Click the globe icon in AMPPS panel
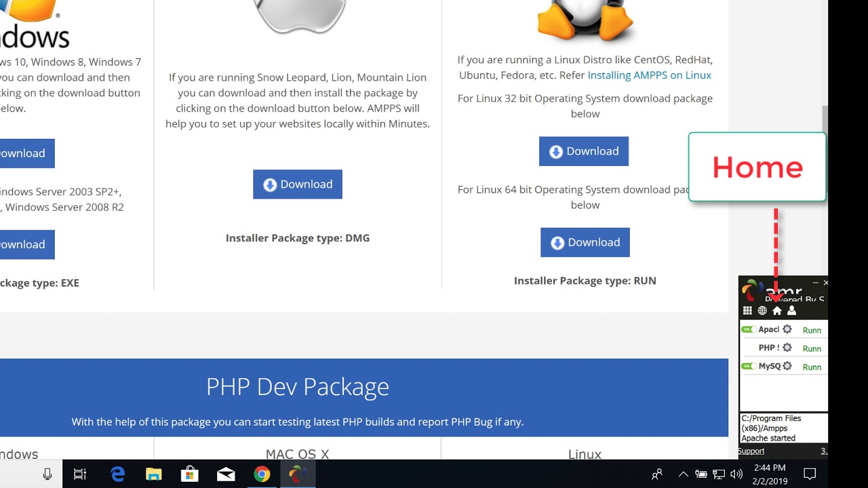 click(762, 310)
